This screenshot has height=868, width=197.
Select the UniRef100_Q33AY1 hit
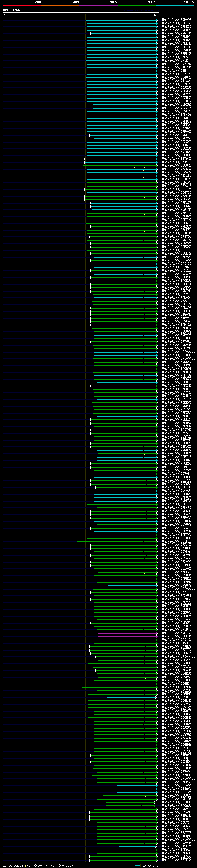point(177,789)
